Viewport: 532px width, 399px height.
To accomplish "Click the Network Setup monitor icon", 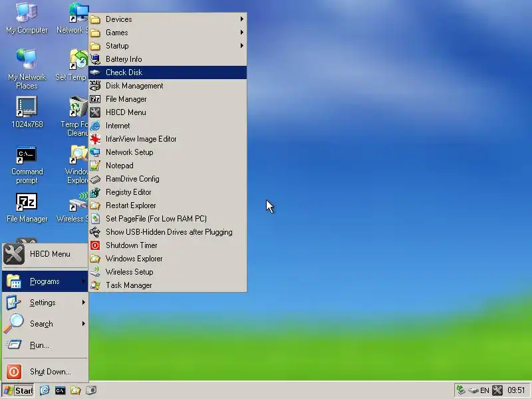I will click(x=95, y=152).
